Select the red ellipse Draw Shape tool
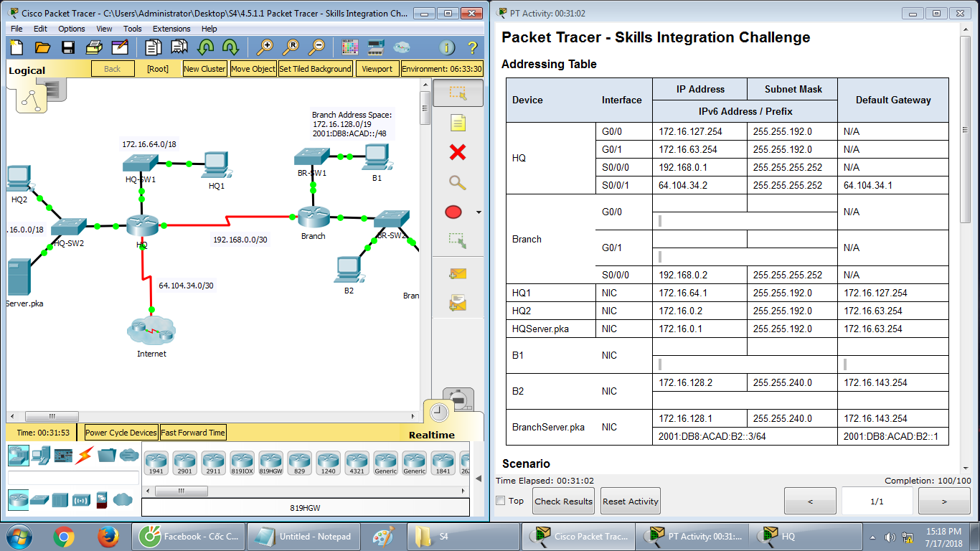 [452, 212]
